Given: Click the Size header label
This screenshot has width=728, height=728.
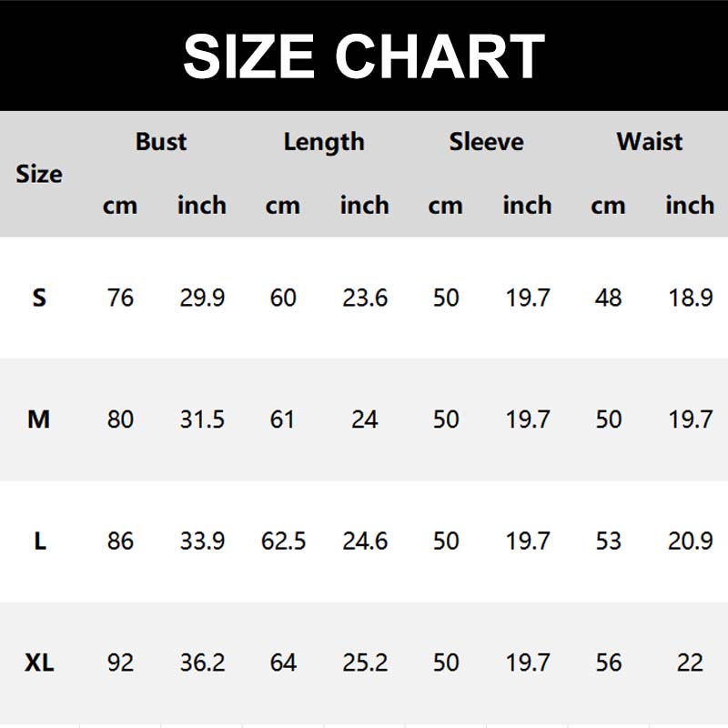Looking at the screenshot, I should click(39, 174).
